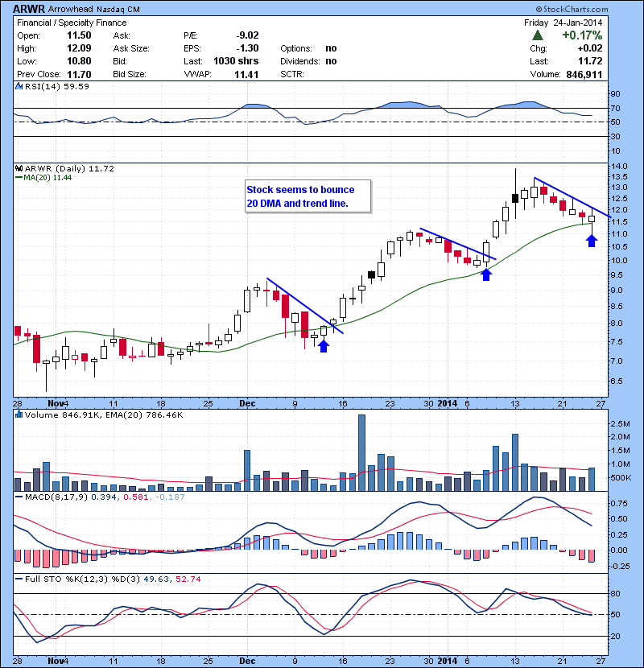Click the Ask Size label
Image resolution: width=644 pixels, height=668 pixels.
coord(131,48)
